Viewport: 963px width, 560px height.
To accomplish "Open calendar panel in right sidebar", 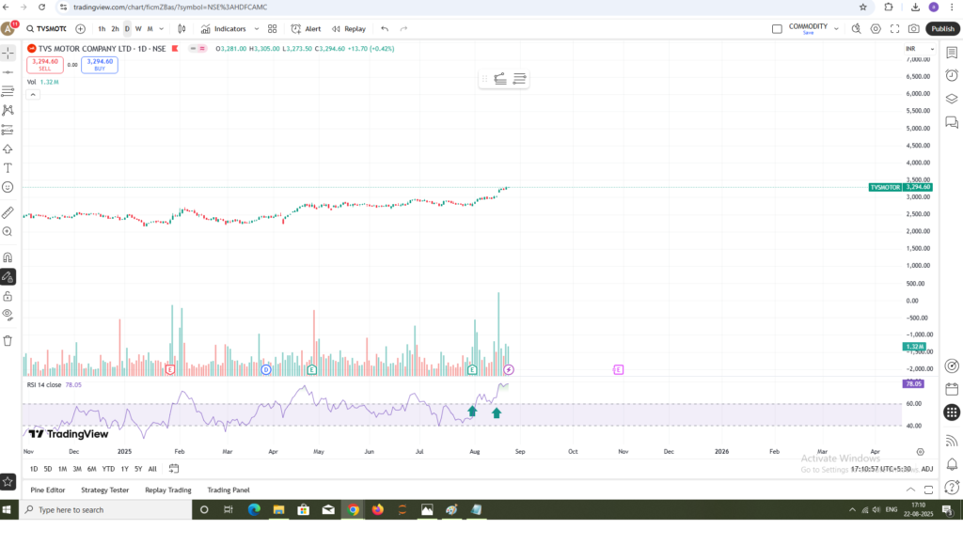I will coord(952,389).
